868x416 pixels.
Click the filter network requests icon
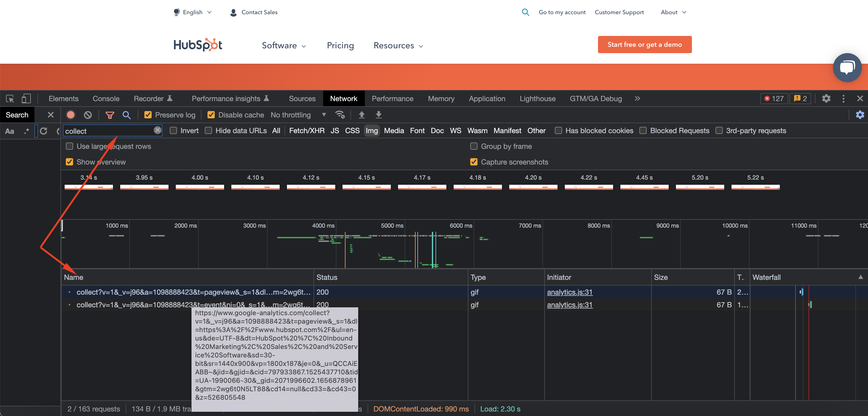(x=109, y=114)
